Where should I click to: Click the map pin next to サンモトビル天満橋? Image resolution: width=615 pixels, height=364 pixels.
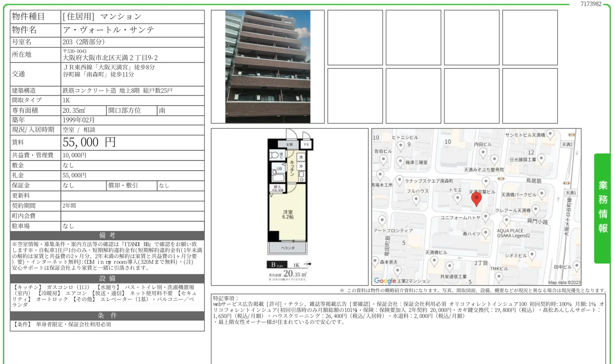click(550, 134)
